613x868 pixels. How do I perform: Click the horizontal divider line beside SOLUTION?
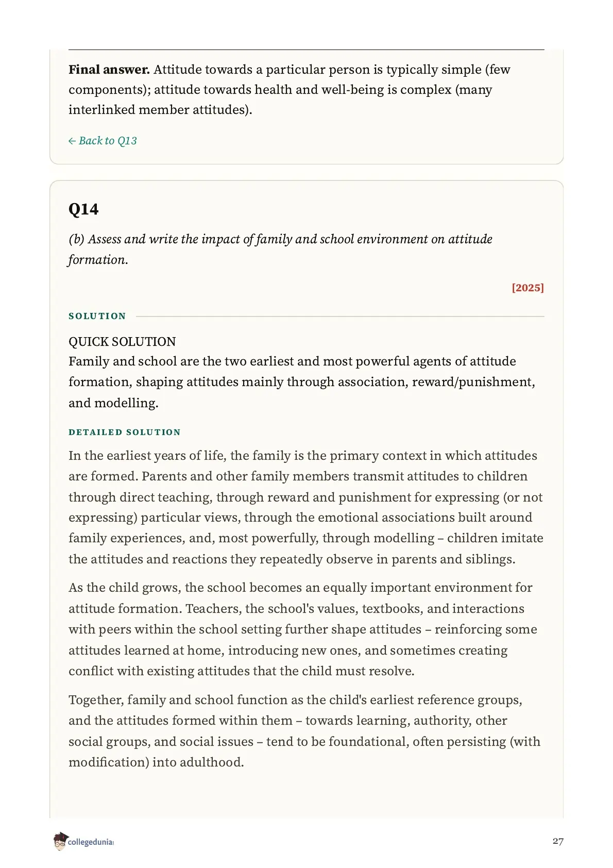[x=340, y=316]
